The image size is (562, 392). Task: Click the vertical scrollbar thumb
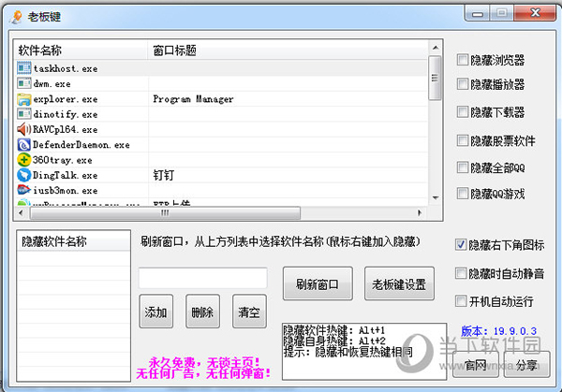pyautogui.click(x=435, y=78)
